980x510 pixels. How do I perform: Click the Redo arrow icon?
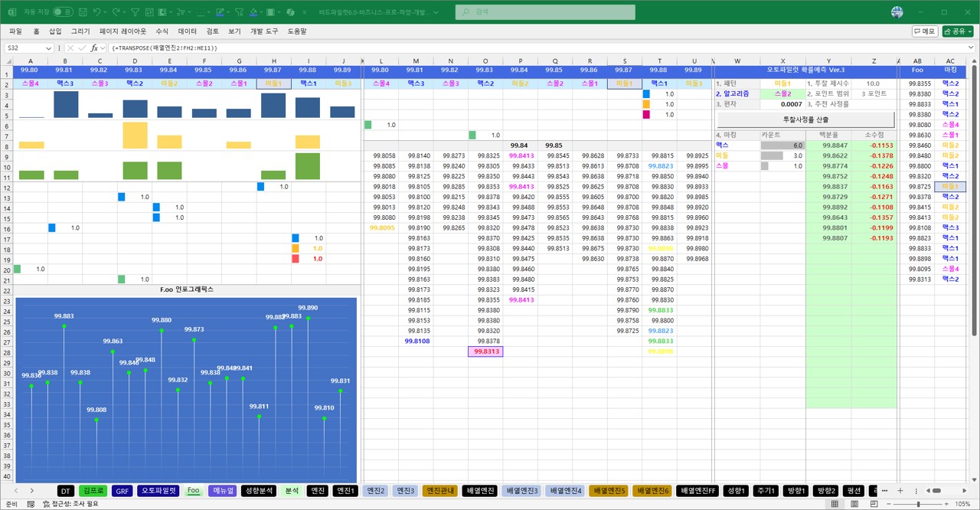click(116, 12)
